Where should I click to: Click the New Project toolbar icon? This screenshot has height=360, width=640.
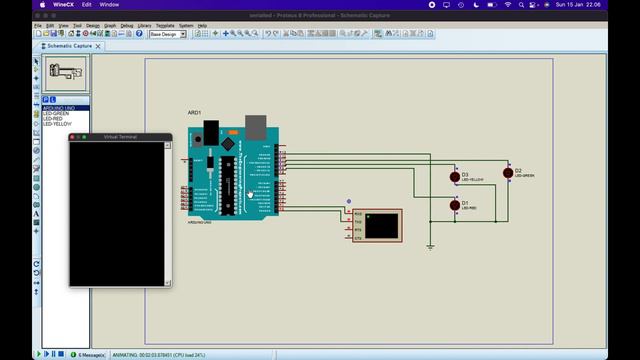[x=39, y=34]
